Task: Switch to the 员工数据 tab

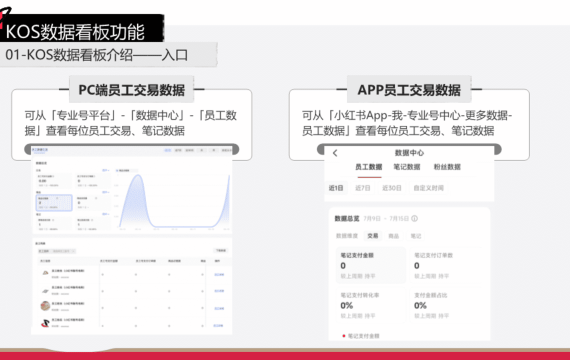Action: (369, 167)
